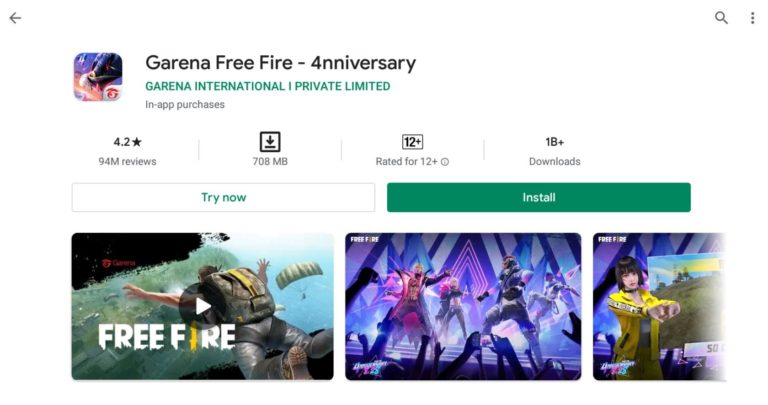
Task: Click the 708 MB size label
Action: 270,162
